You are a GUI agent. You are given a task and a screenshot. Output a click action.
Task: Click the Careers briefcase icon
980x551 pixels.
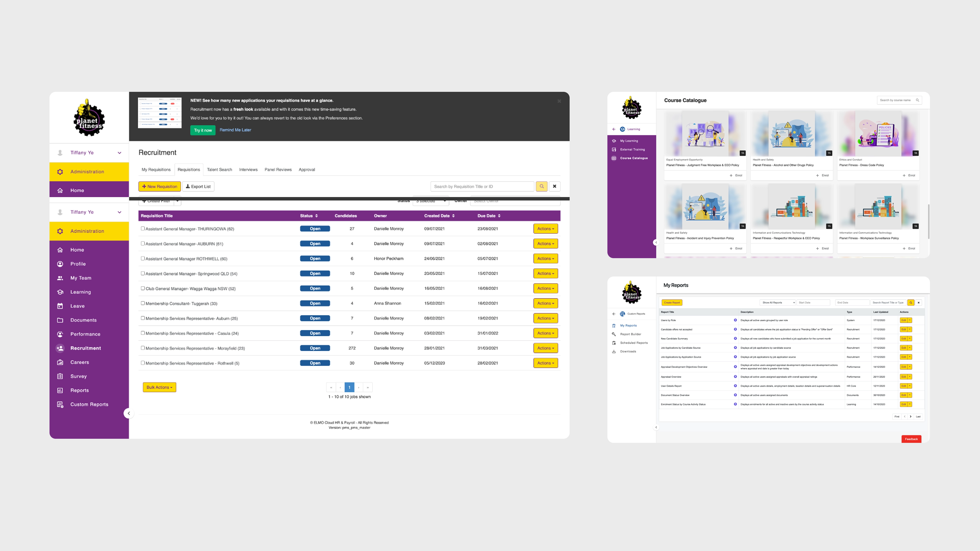tap(60, 362)
